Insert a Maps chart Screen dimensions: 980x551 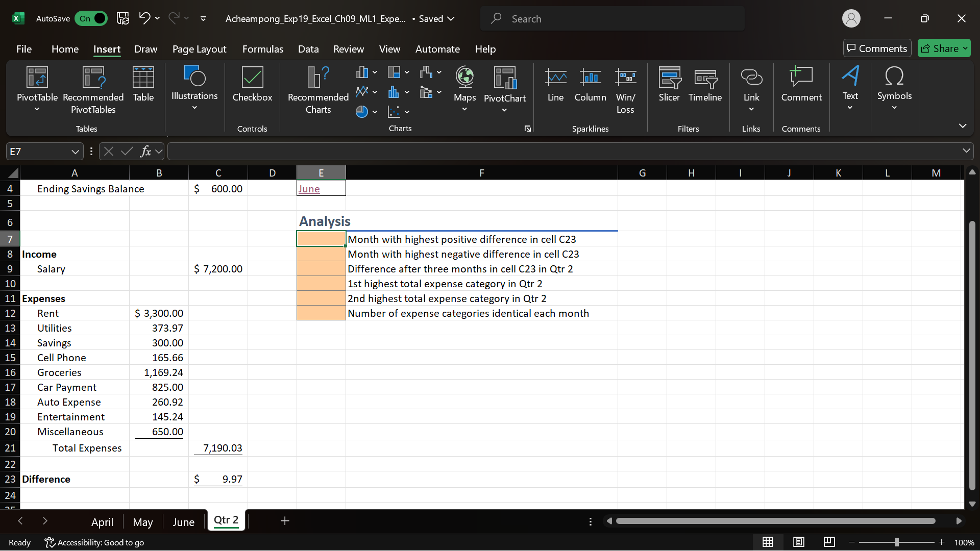pyautogui.click(x=464, y=87)
